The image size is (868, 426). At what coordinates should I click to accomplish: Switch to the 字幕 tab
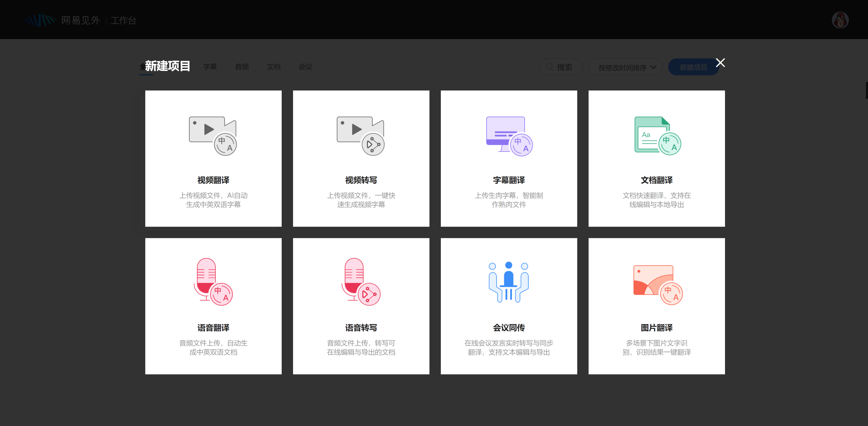pyautogui.click(x=210, y=67)
